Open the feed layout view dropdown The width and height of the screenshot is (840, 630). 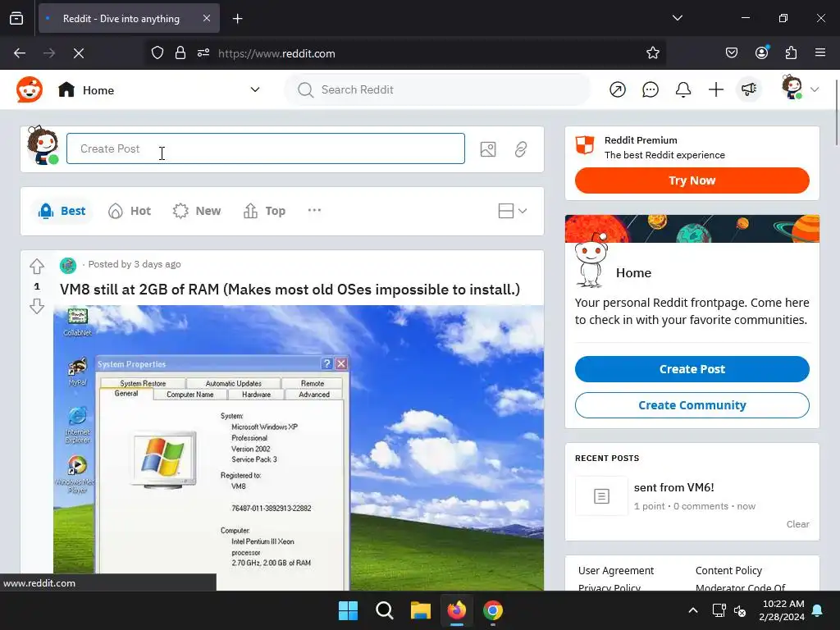pos(513,211)
